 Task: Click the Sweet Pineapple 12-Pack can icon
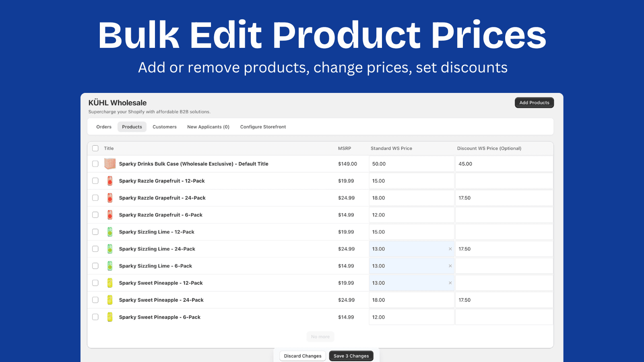click(x=110, y=283)
